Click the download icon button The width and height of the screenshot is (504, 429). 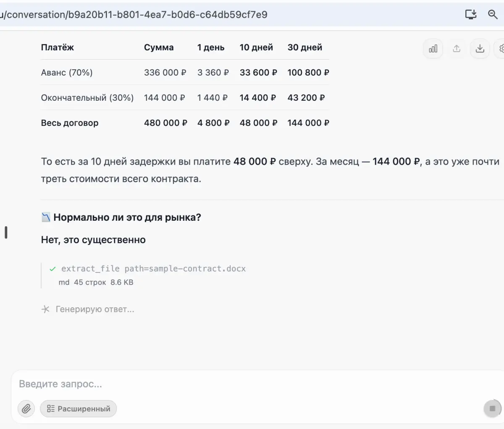[480, 49]
